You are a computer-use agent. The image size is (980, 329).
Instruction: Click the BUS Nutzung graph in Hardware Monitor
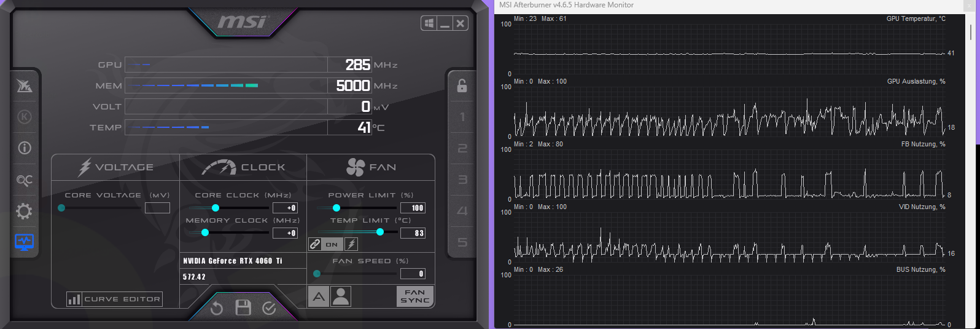click(x=729, y=299)
